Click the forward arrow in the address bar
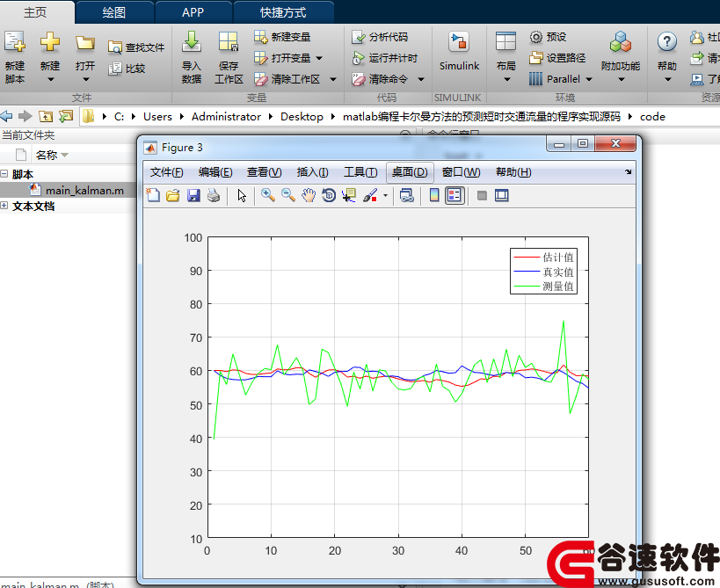The height and width of the screenshot is (588, 720). click(x=25, y=117)
